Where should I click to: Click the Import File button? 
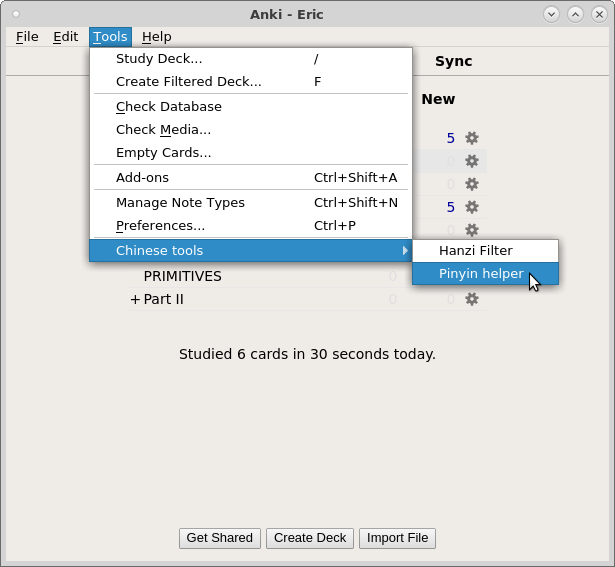(397, 538)
